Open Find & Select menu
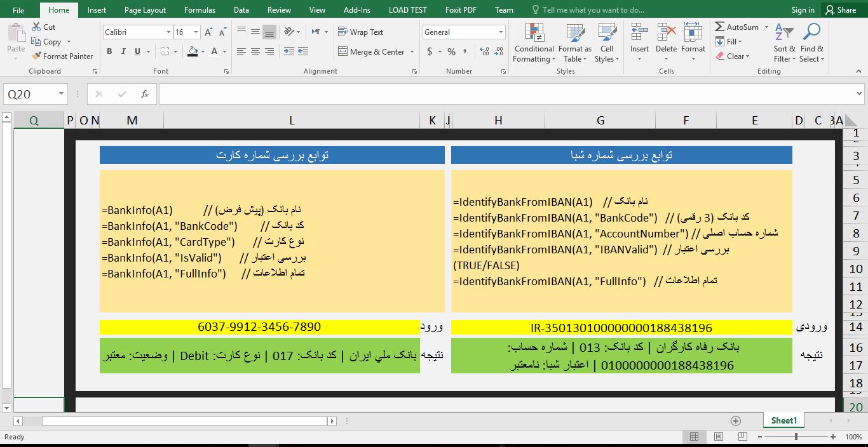 click(811, 43)
